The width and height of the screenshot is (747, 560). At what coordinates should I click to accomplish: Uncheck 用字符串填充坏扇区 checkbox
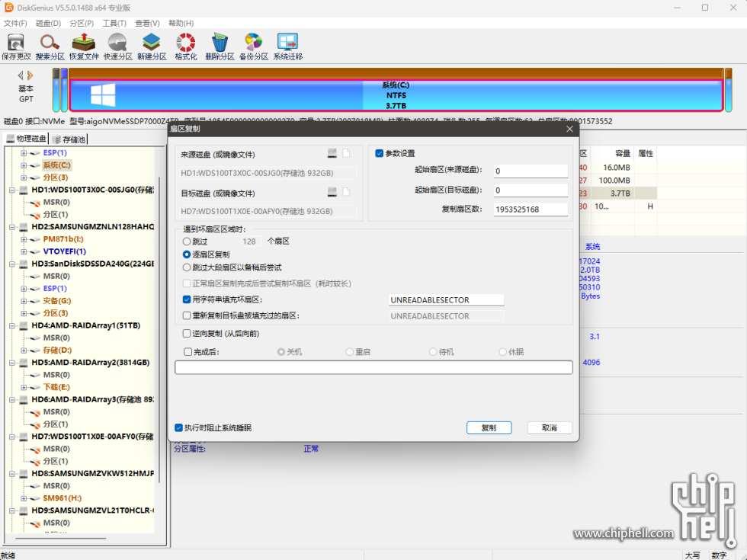tap(187, 299)
